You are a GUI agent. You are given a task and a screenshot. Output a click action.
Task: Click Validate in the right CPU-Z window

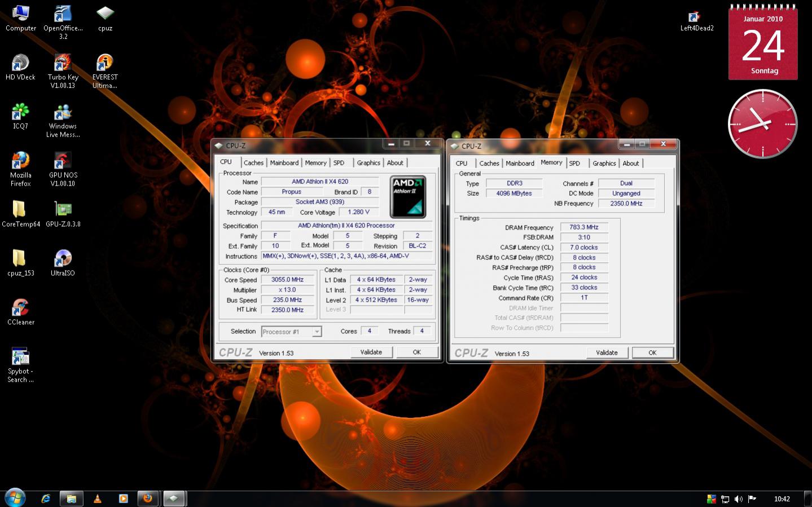pos(607,352)
